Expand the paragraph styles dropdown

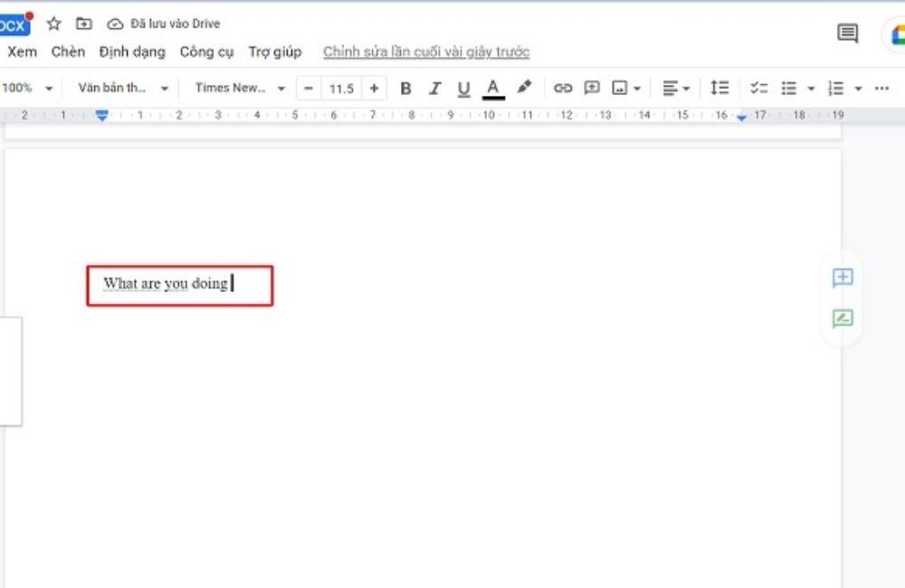pos(118,88)
